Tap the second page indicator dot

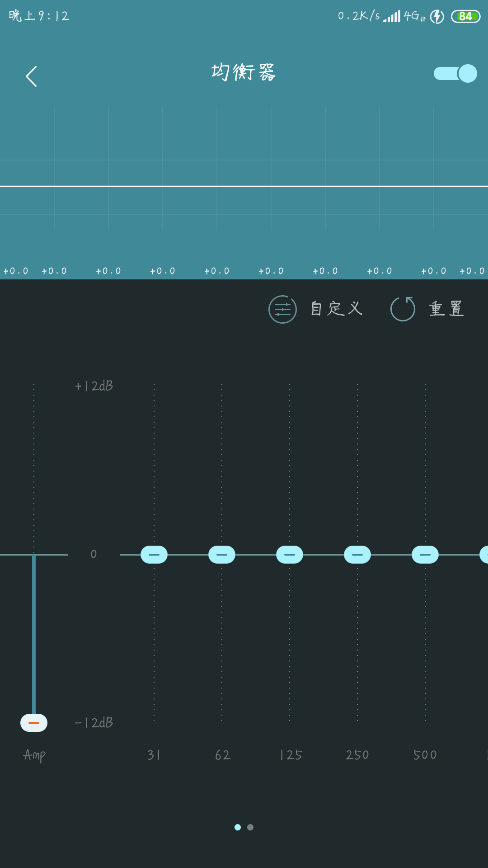250,827
